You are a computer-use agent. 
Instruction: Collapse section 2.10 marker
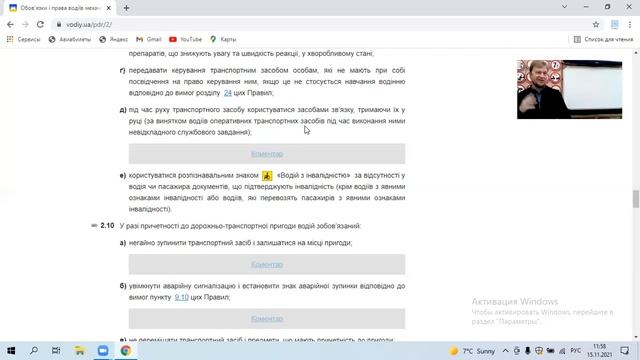coord(94,225)
